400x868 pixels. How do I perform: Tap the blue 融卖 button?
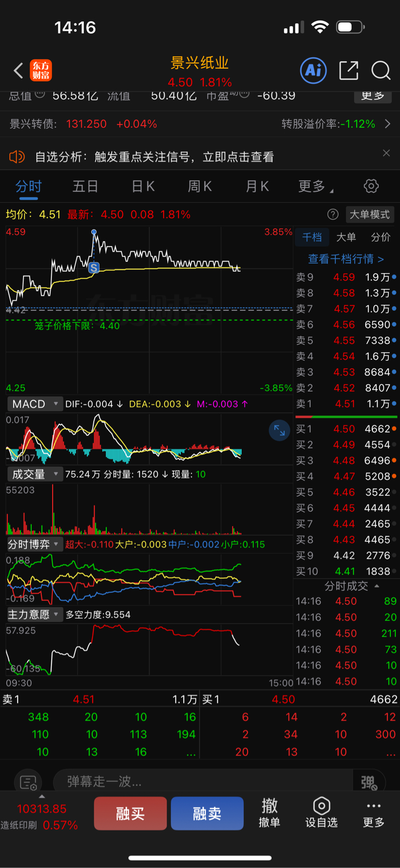pyautogui.click(x=207, y=813)
